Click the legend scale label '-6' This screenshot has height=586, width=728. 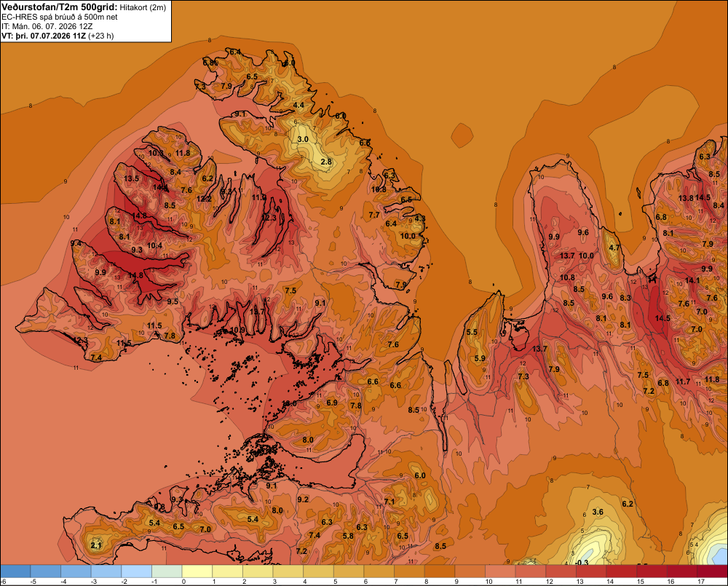click(x=3, y=582)
